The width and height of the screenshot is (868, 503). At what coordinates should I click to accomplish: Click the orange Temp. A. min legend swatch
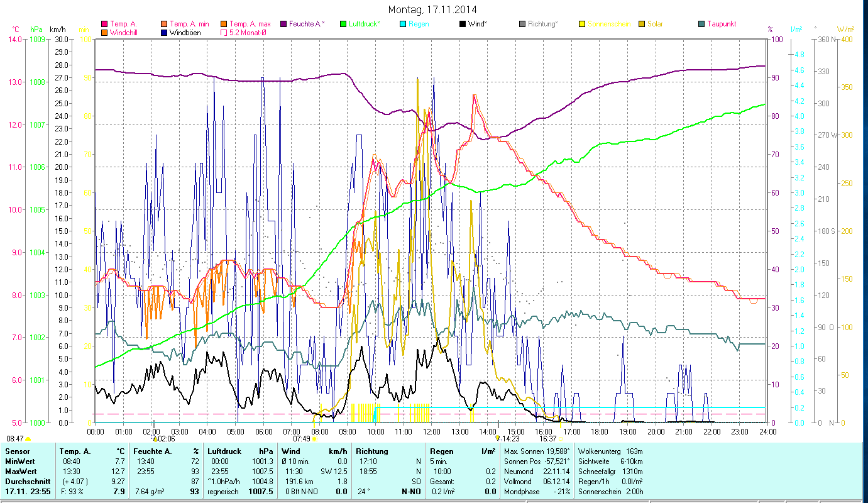point(165,24)
